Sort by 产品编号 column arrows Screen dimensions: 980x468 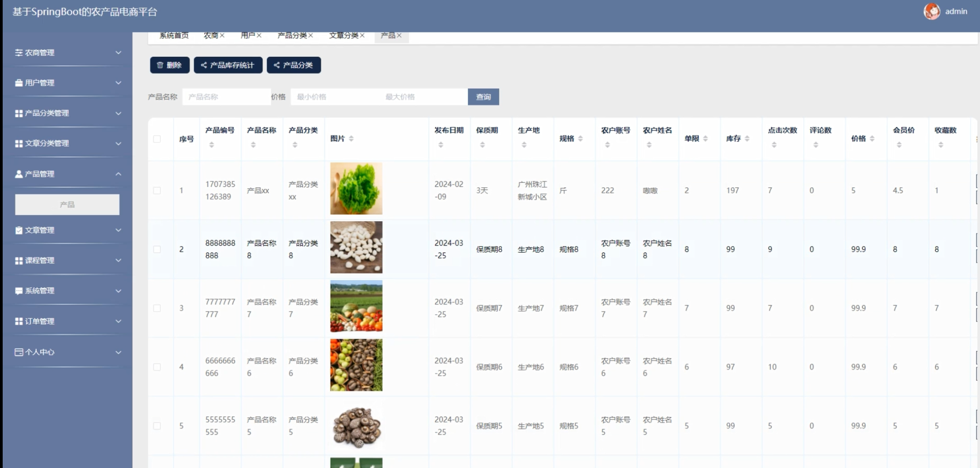coord(212,145)
